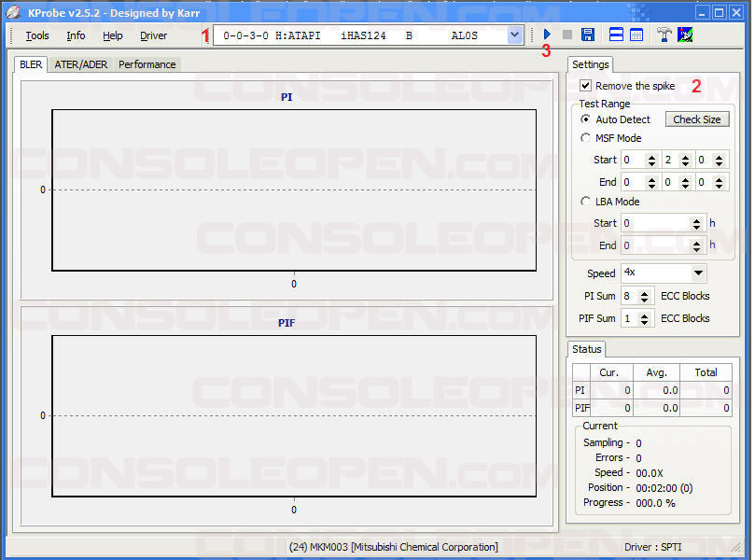Switch to the ATER/ADER tab
Image resolution: width=755 pixels, height=560 pixels.
pyautogui.click(x=81, y=64)
